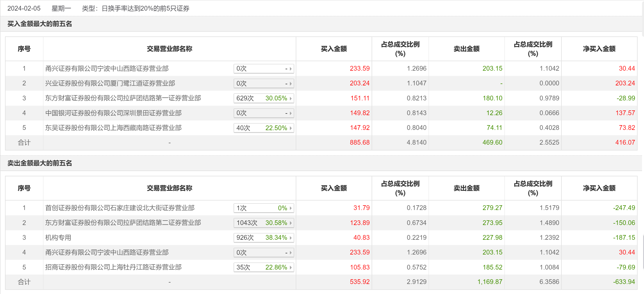Image resolution: width=644 pixels, height=294 pixels.
Task: Click the arrow icon beside 30.58%
Action: coord(291,223)
